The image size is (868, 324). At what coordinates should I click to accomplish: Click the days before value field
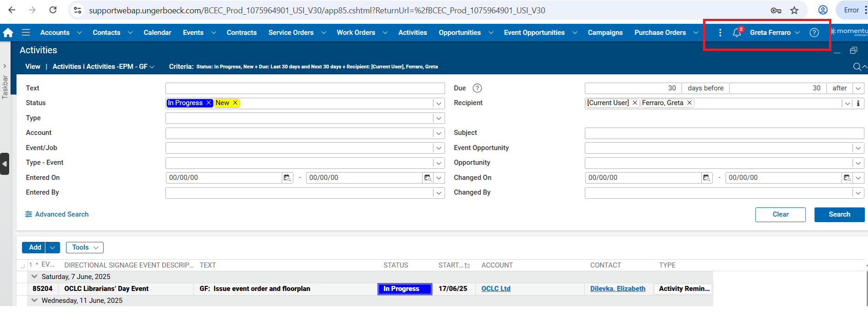(633, 88)
